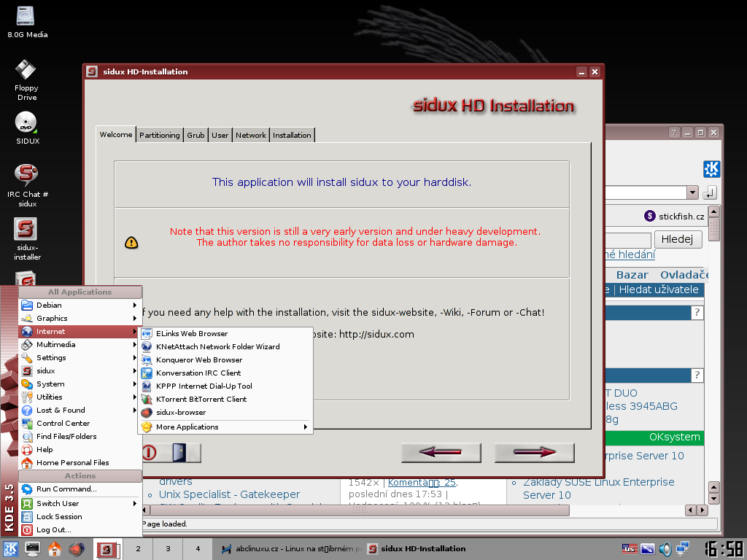Click the stickfish.cz logo icon
Screen dimensions: 747x560
tap(649, 216)
